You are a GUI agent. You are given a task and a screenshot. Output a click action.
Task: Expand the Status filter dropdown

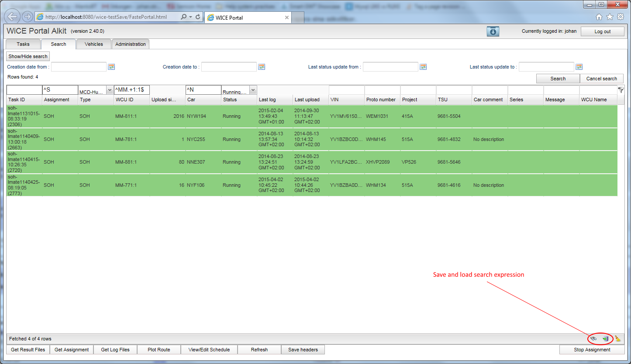(x=252, y=90)
